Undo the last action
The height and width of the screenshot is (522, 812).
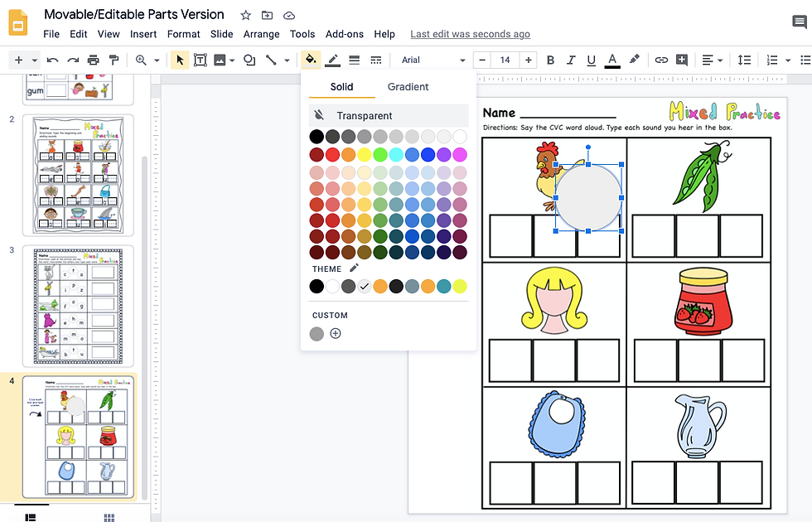(52, 60)
